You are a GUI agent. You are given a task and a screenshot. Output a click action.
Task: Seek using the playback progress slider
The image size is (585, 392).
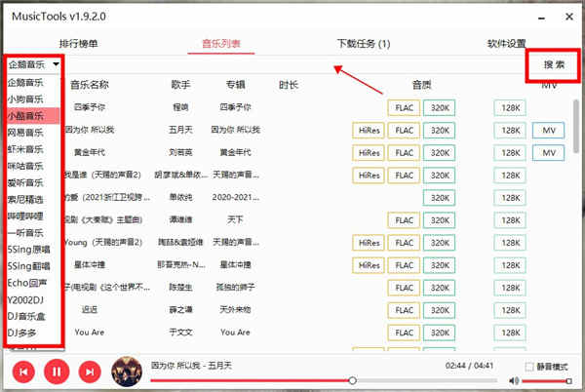point(324,381)
